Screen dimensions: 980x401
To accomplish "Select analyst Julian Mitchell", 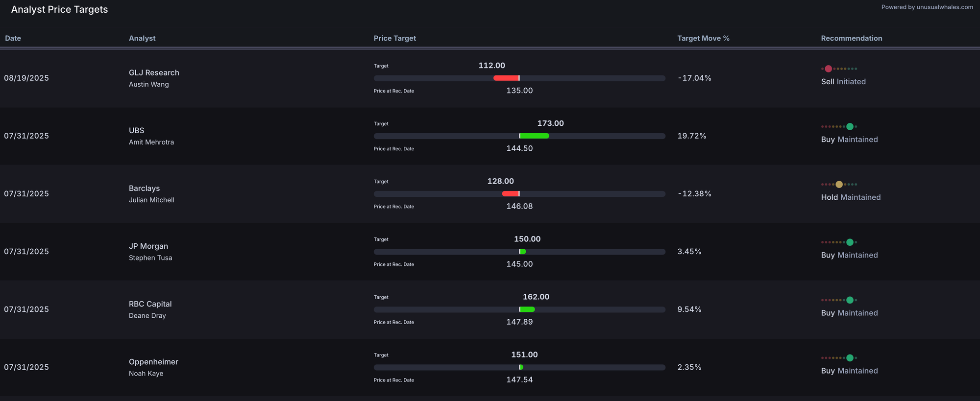I will (151, 200).
